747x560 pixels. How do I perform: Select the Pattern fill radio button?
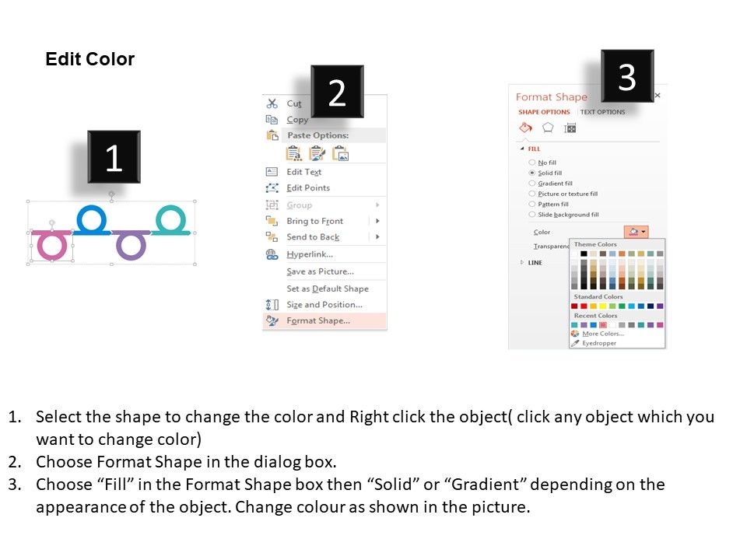pos(532,204)
